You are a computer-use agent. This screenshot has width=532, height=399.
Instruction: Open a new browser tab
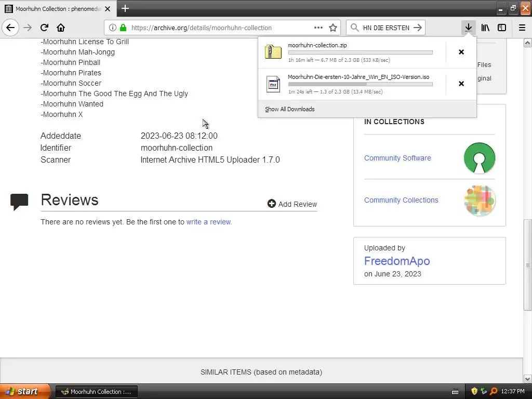[125, 8]
